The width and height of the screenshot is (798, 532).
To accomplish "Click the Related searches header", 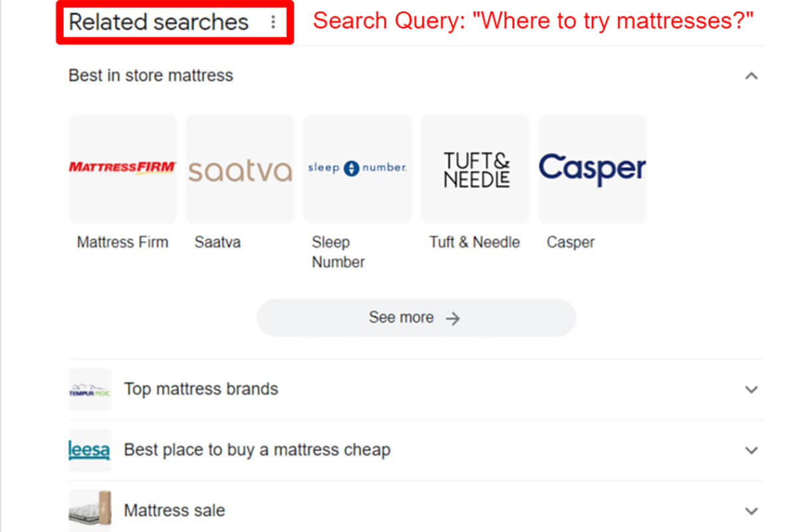I will pyautogui.click(x=158, y=21).
